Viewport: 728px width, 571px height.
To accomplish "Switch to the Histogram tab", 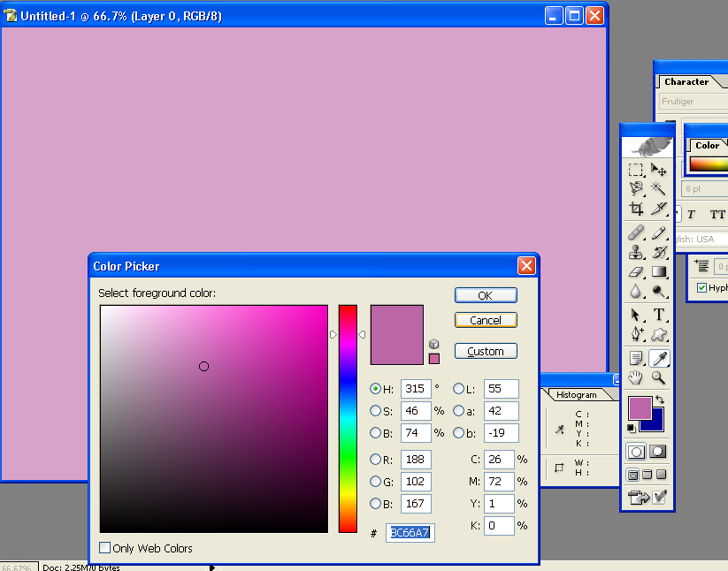I will 575,395.
